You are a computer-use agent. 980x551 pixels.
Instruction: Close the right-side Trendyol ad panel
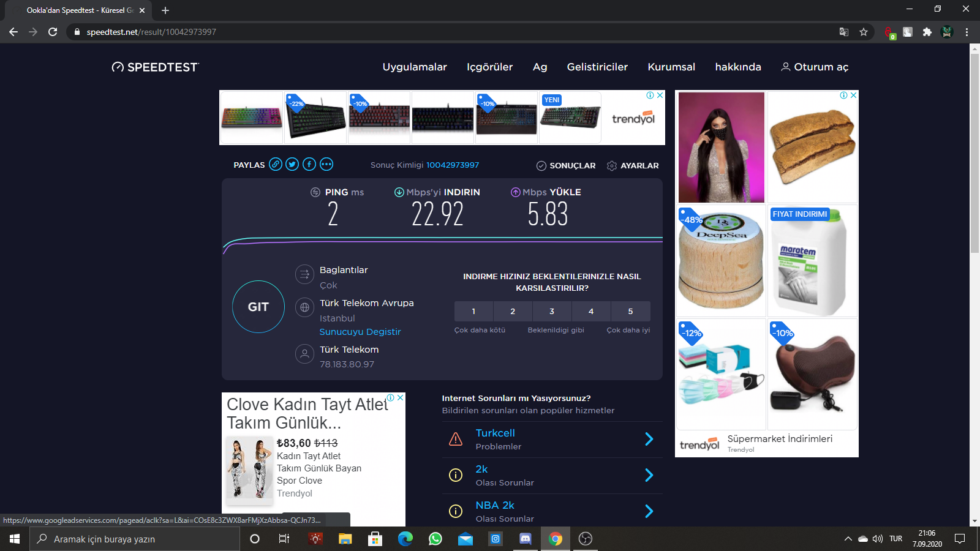click(x=854, y=96)
